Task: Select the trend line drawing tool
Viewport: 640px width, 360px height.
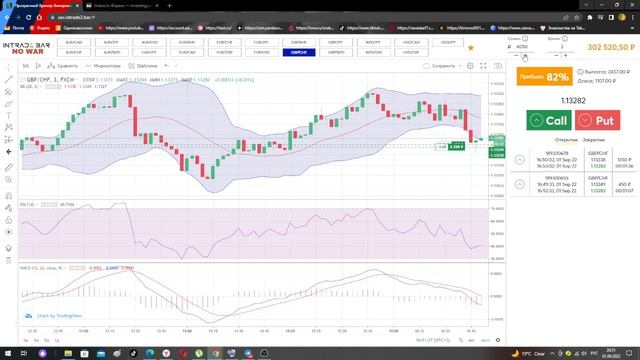Action: 9,79
